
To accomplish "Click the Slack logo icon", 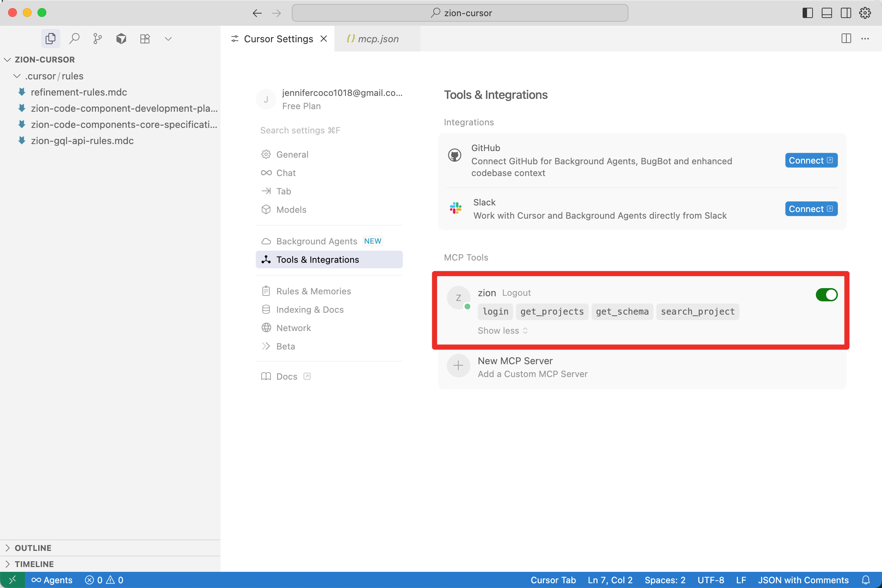I will click(456, 208).
